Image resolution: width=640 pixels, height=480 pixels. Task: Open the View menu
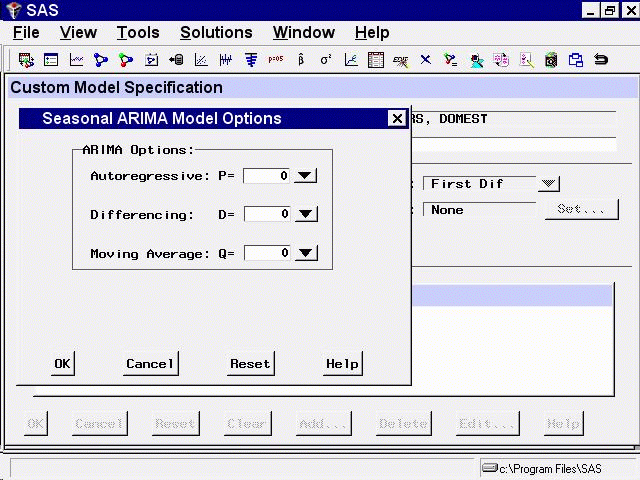(78, 33)
